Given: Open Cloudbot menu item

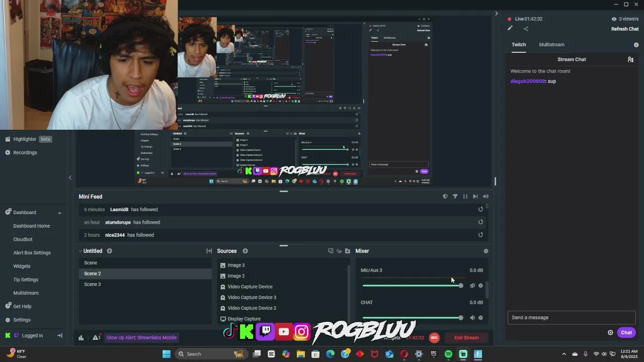Looking at the screenshot, I should click(x=23, y=239).
